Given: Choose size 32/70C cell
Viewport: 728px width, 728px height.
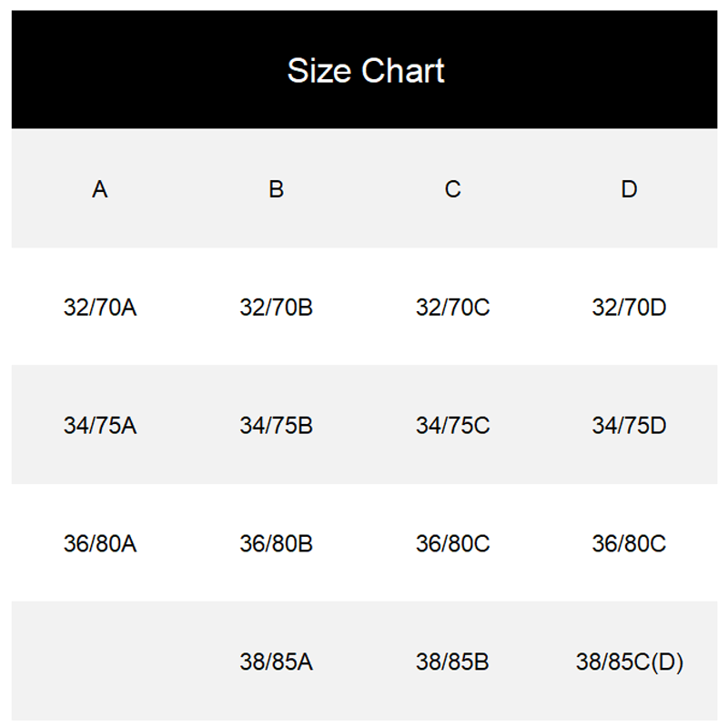Looking at the screenshot, I should (x=452, y=307).
